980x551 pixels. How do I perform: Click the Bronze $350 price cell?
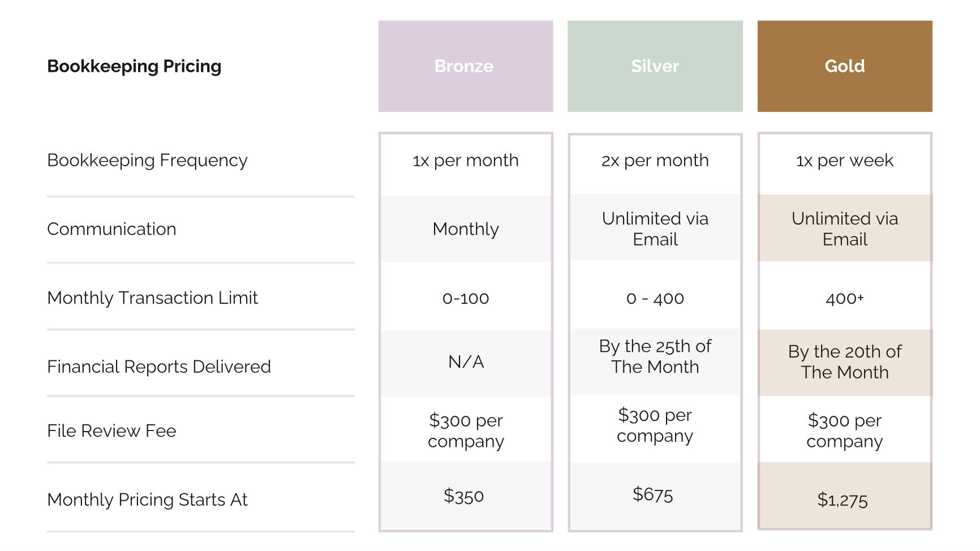(464, 496)
